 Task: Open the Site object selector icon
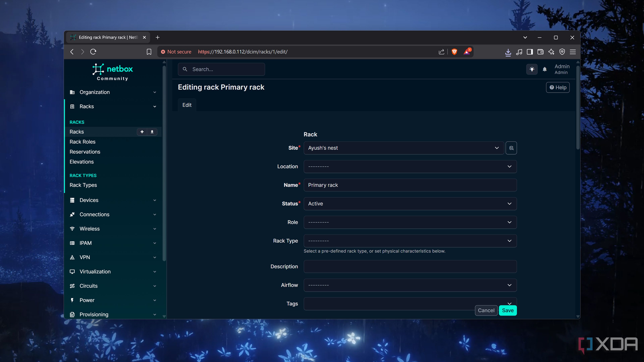click(x=511, y=148)
